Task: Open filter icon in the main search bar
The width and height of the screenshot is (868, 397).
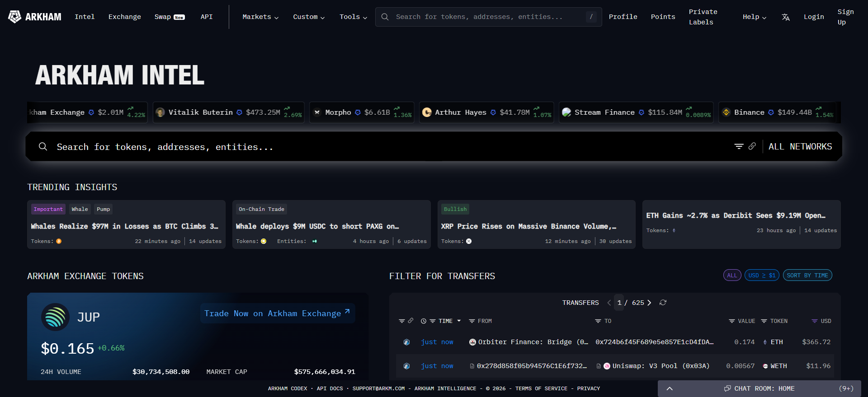Action: 739,146
